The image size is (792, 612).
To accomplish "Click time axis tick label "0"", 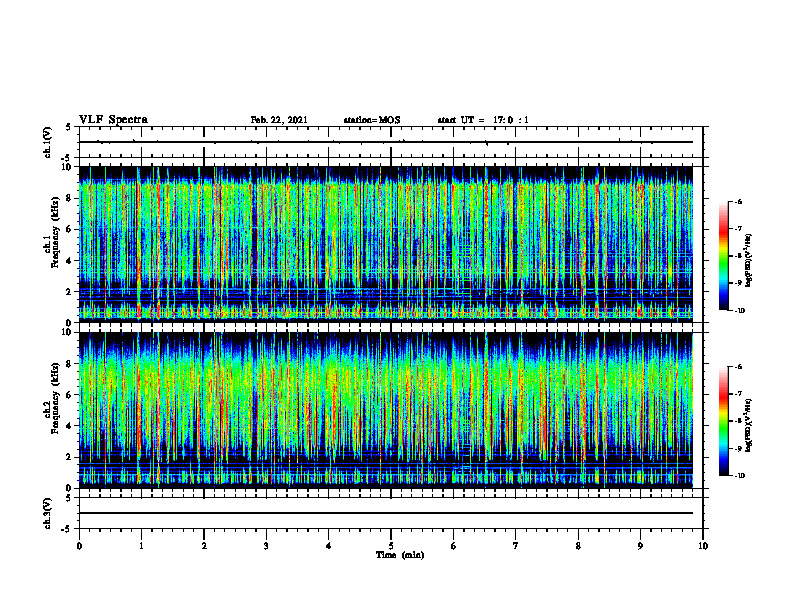I will [x=79, y=546].
